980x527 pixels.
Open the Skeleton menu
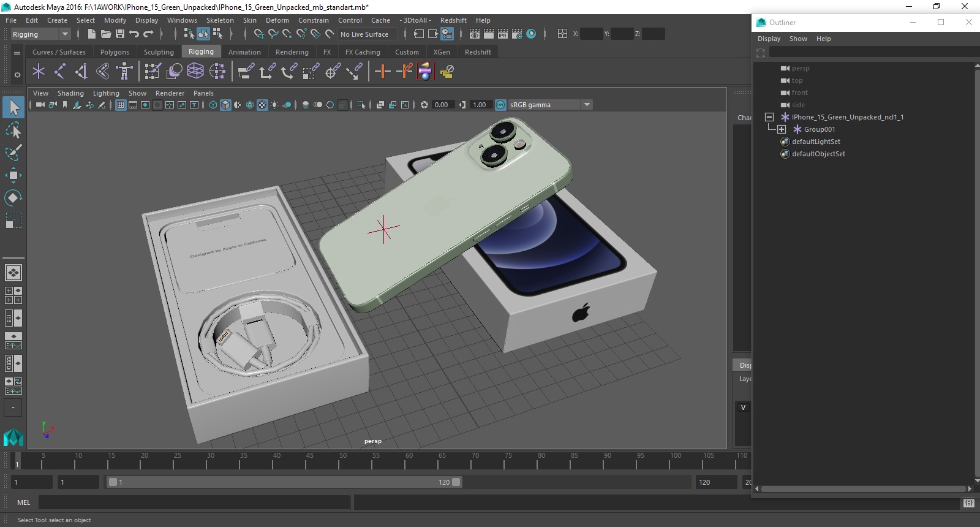[x=220, y=20]
